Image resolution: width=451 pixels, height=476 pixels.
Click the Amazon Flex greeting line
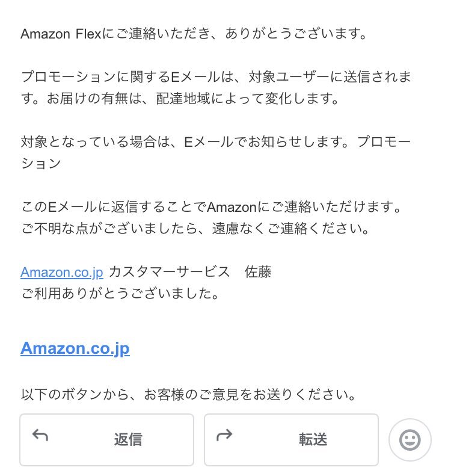(x=194, y=33)
